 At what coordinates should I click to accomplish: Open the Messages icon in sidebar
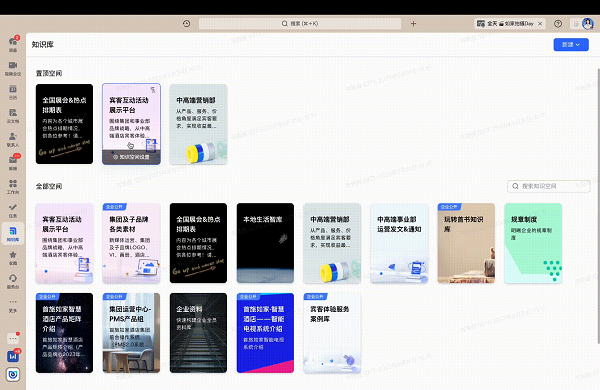(x=13, y=43)
